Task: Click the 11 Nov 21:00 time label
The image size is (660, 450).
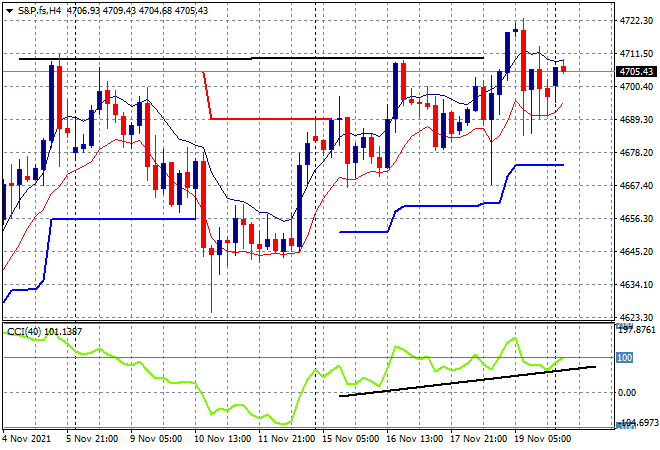Action: click(287, 439)
